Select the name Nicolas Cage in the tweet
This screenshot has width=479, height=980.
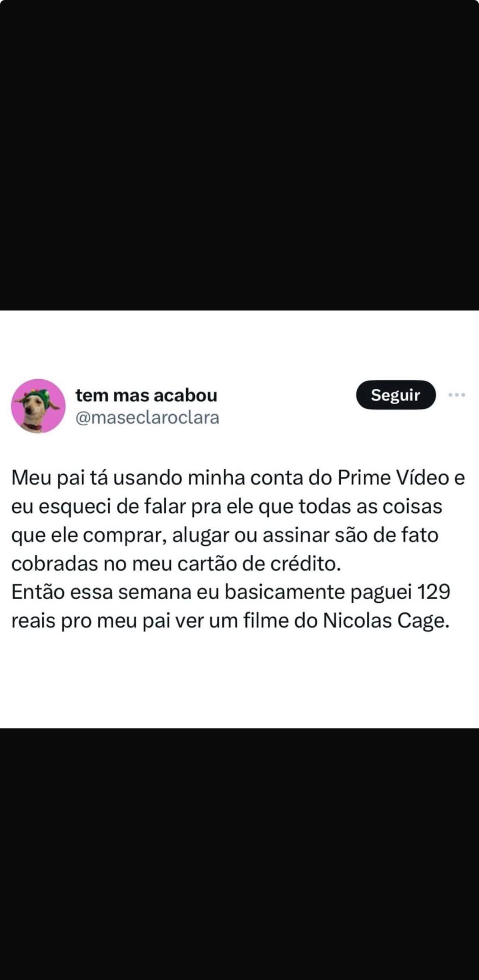386,621
